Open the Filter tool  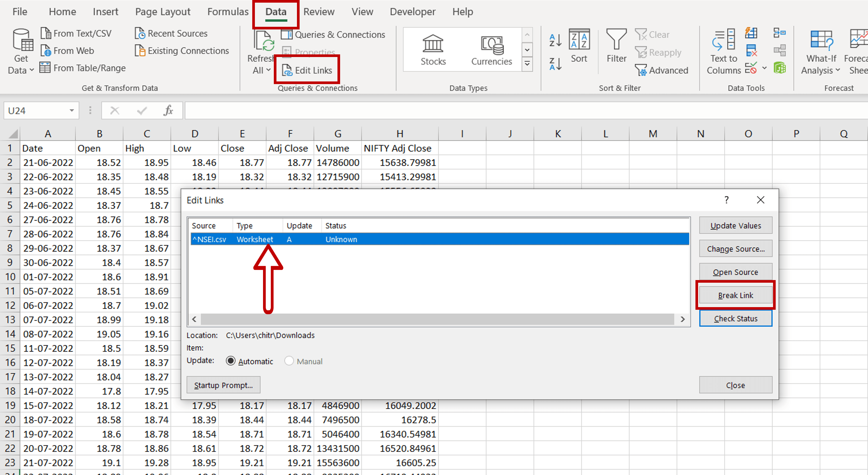click(616, 45)
